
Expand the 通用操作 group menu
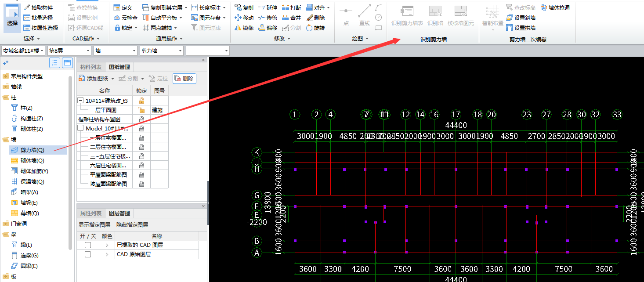click(169, 39)
